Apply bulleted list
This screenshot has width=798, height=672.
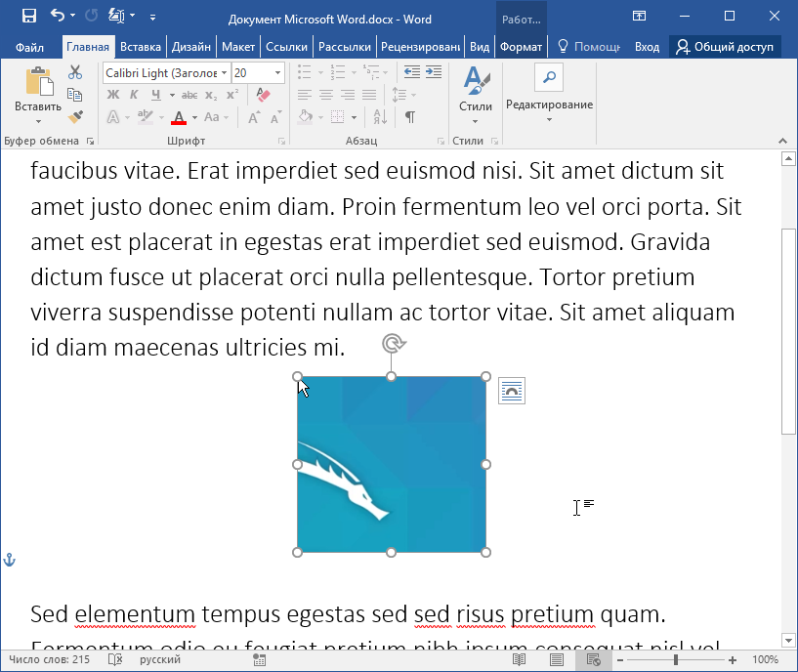(305, 72)
